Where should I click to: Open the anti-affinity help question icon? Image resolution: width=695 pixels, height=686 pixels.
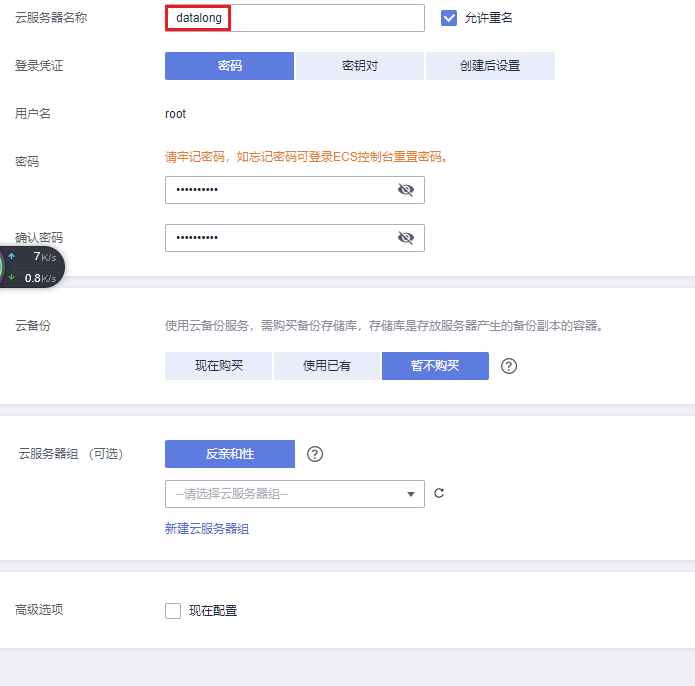[315, 454]
